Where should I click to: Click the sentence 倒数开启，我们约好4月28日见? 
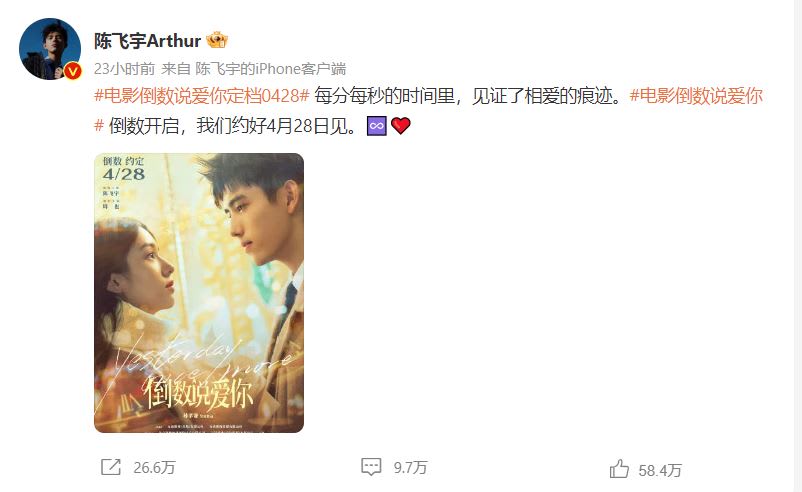pyautogui.click(x=232, y=126)
